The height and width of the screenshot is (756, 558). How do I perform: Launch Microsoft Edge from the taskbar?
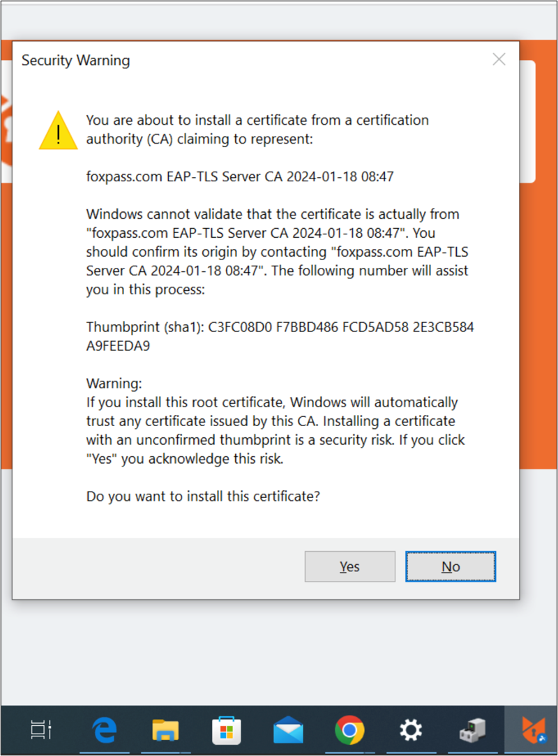[104, 729]
